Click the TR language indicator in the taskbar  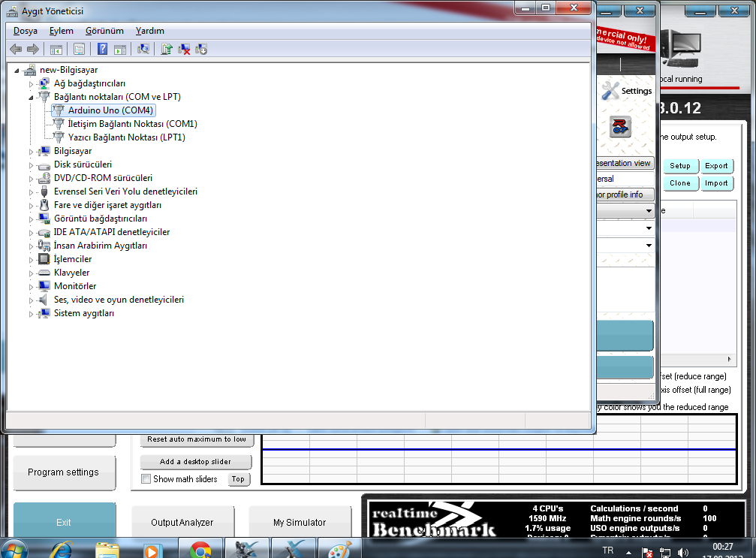[x=608, y=550]
